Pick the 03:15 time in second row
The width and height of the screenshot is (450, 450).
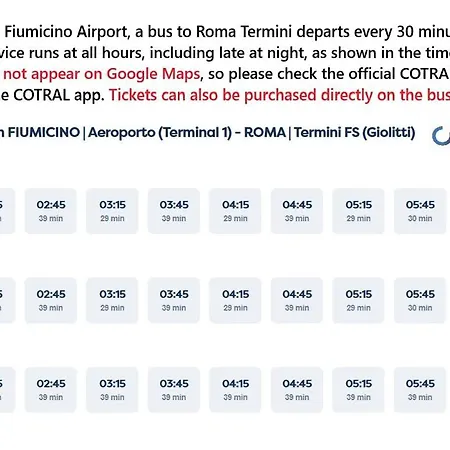coord(112,300)
